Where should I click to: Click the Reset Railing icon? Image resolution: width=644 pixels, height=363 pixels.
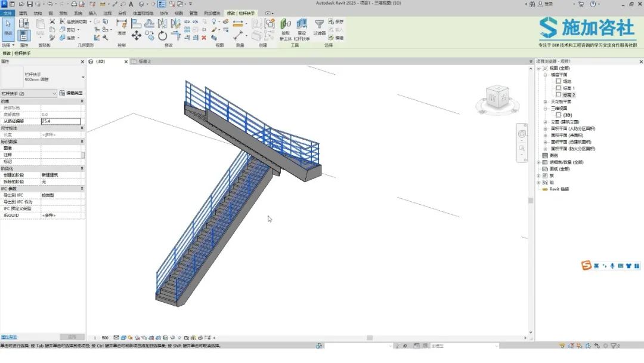tap(302, 30)
